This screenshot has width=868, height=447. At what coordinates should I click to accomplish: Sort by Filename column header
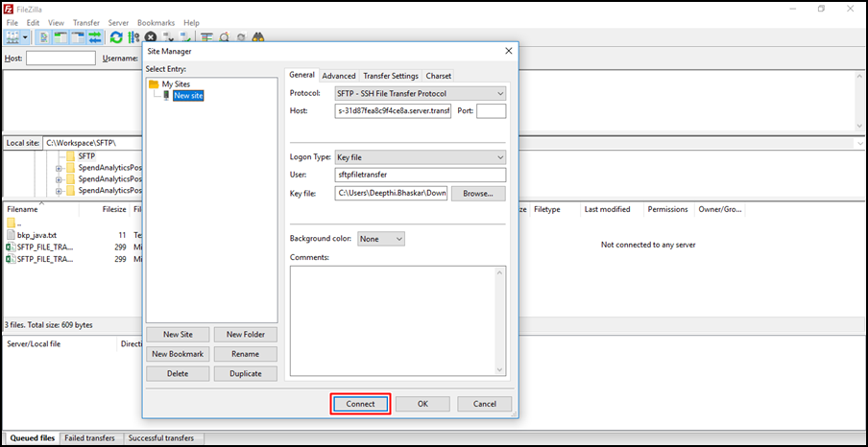[41, 210]
